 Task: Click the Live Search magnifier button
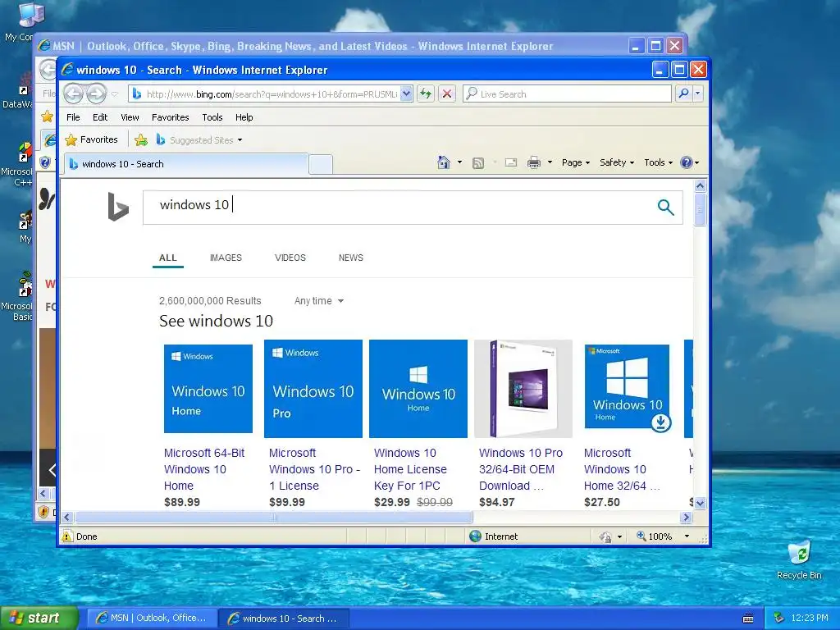[x=683, y=94]
